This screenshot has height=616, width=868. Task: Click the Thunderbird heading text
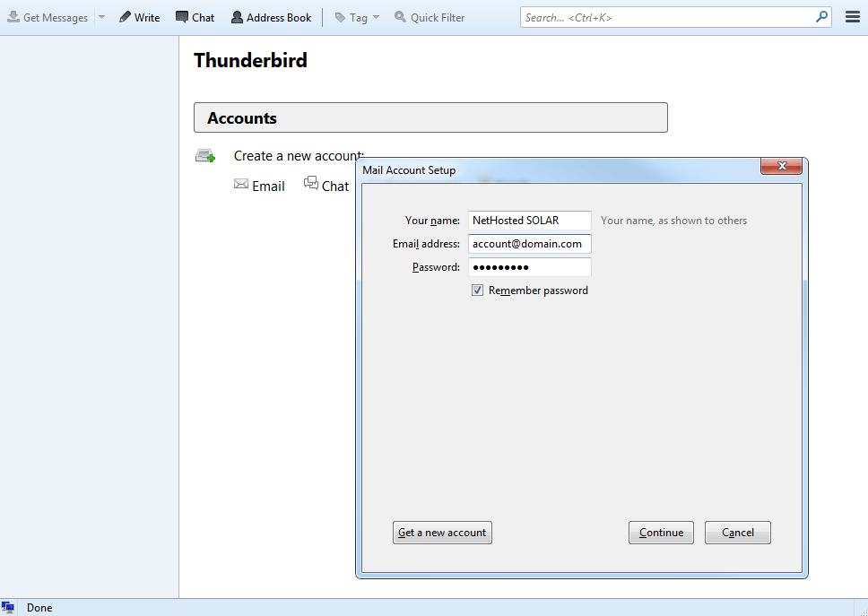coord(251,60)
